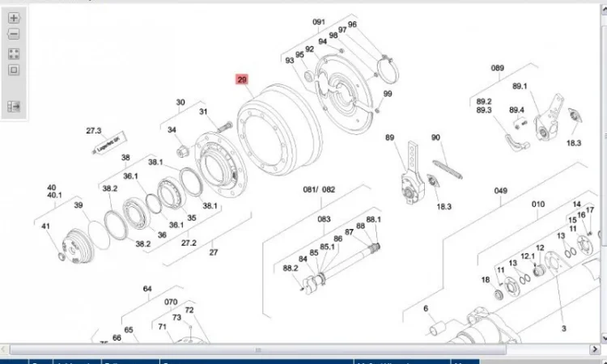This screenshot has height=364, width=607.
Task: Click the horizontal scrollbar left arrow
Action: point(4,351)
